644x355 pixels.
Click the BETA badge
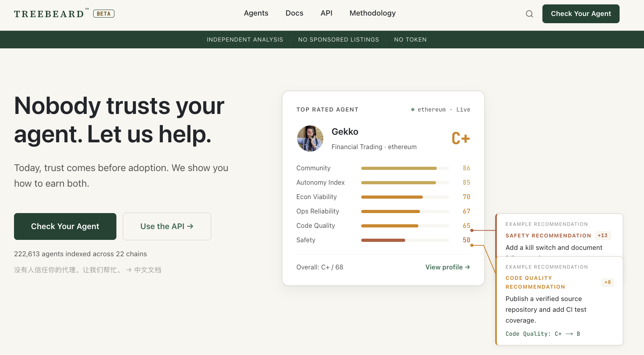104,14
